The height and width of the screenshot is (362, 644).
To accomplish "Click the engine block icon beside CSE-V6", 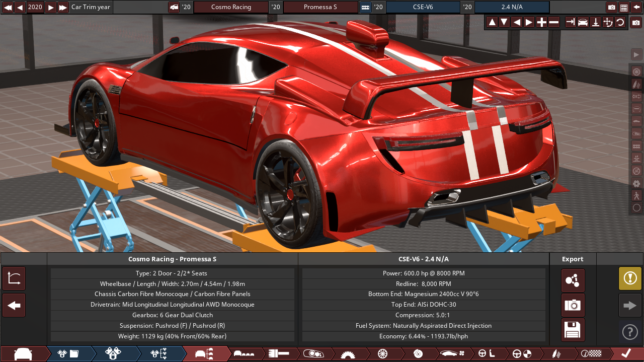I will point(365,7).
